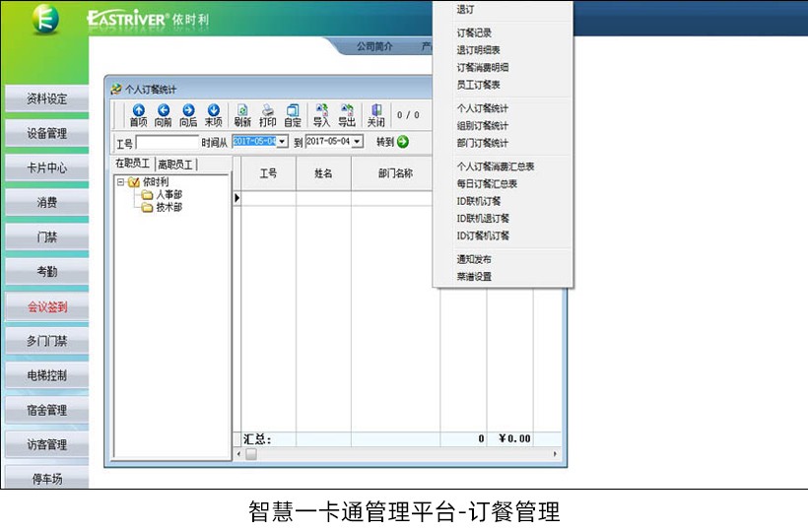Open the 消费 module in the sidebar

(46, 203)
